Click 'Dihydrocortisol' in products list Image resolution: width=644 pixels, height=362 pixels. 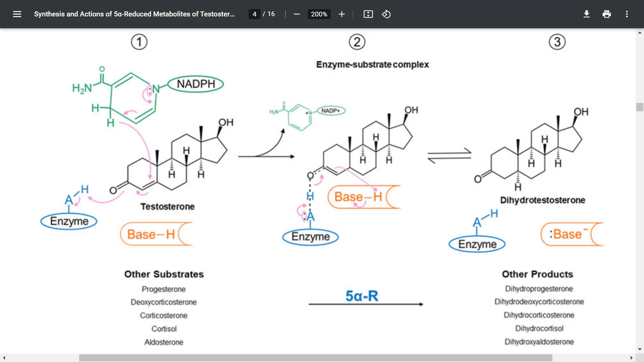(x=539, y=328)
